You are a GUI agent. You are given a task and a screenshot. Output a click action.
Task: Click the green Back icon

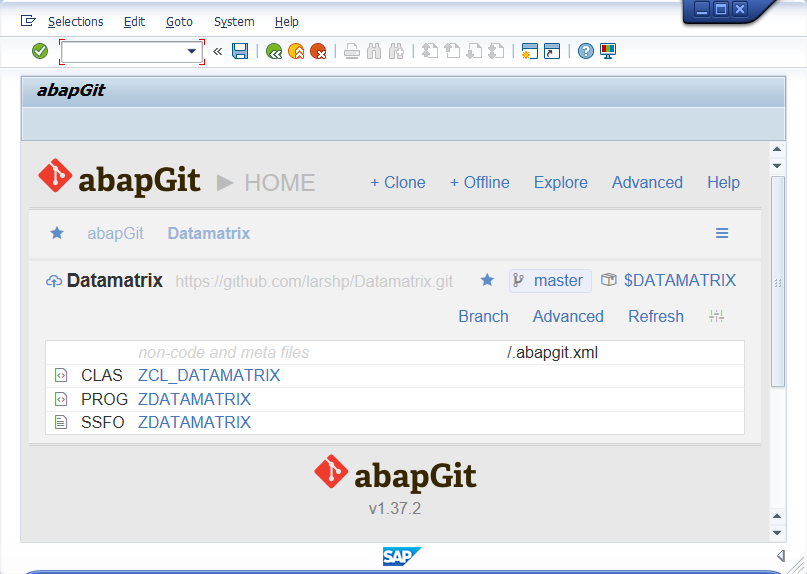pos(274,51)
